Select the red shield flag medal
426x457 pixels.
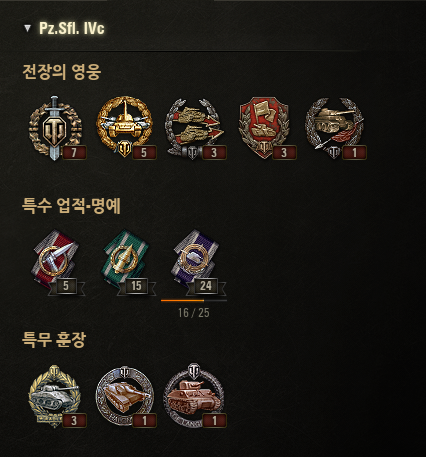tap(266, 128)
